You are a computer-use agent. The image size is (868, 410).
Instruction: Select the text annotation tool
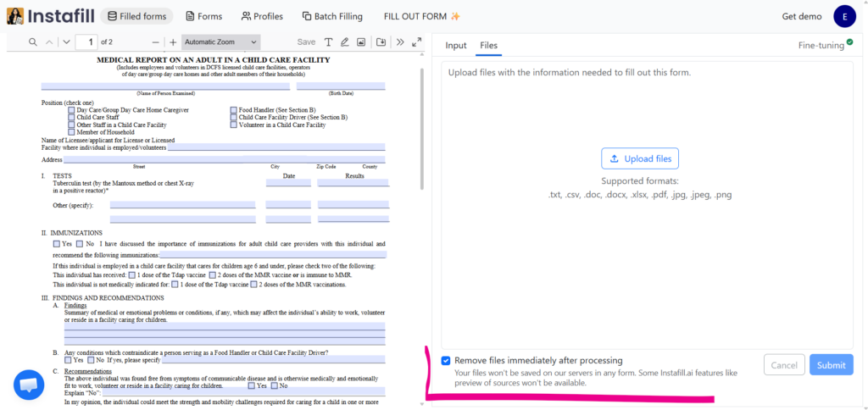[329, 42]
